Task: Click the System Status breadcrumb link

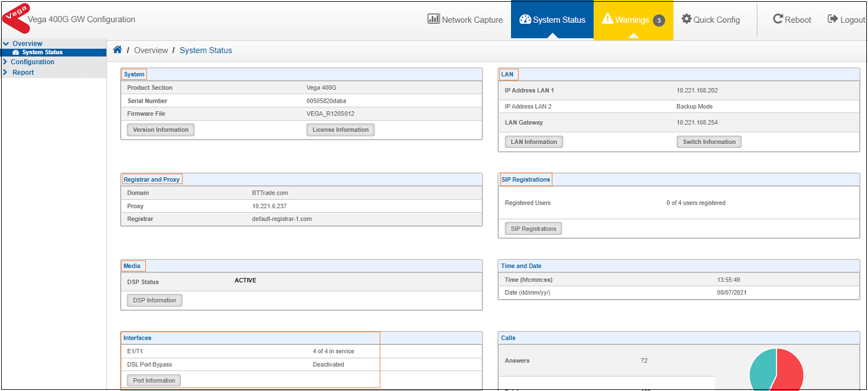Action: coord(206,50)
